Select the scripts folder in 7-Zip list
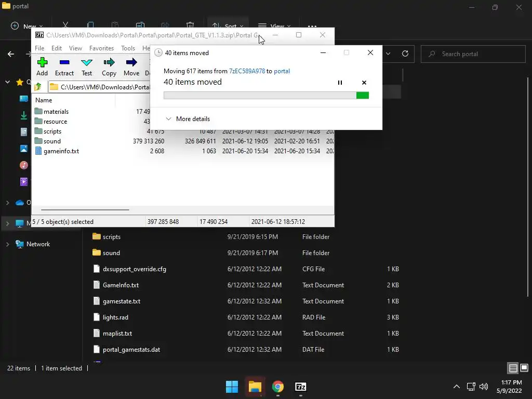Viewport: 532px width, 399px height. 48,131
